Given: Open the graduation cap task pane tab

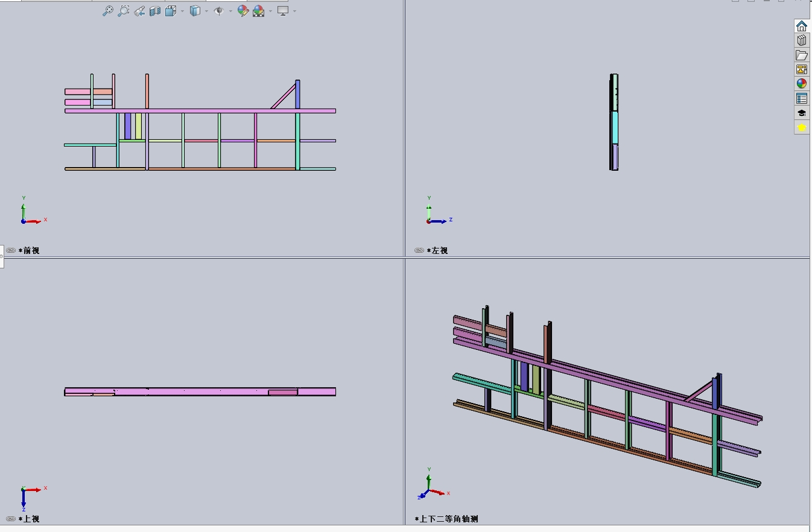Looking at the screenshot, I should (x=802, y=113).
